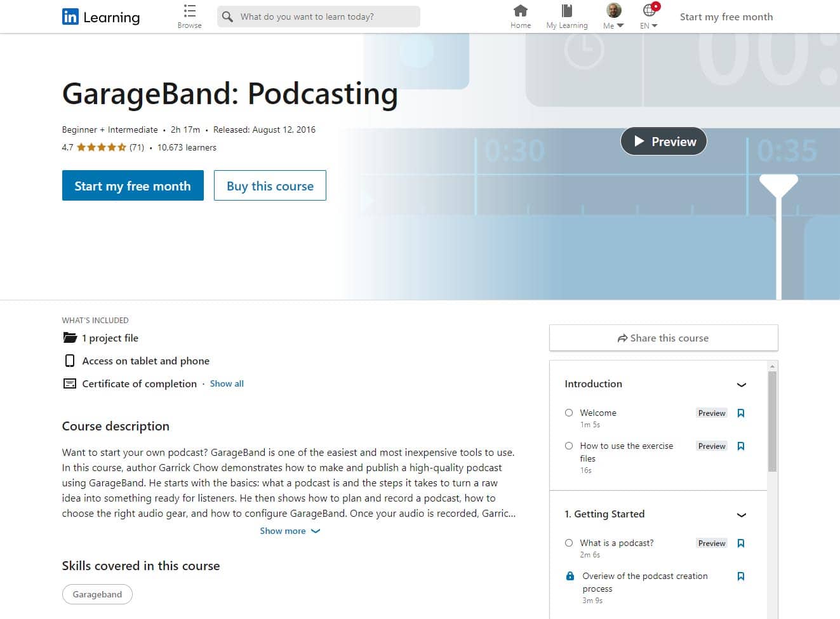Select the What is a podcast circle
Viewport: 840px width, 619px height.
pos(569,543)
